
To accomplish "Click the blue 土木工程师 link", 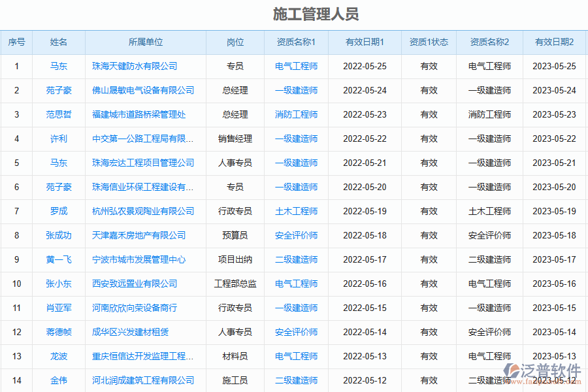I will 296,211.
